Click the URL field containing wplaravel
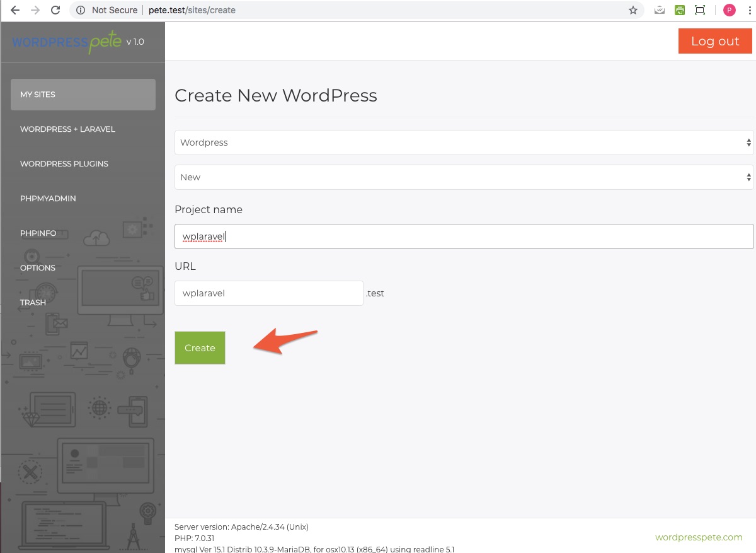756x553 pixels. point(269,293)
